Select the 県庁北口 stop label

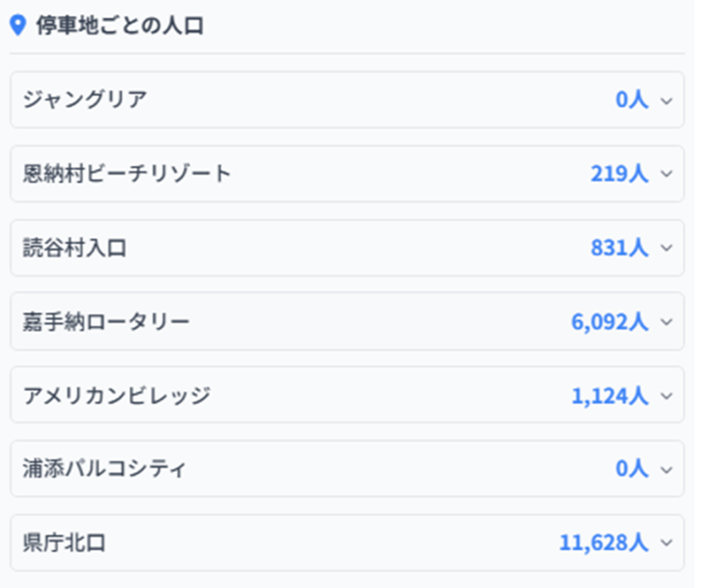(x=64, y=543)
